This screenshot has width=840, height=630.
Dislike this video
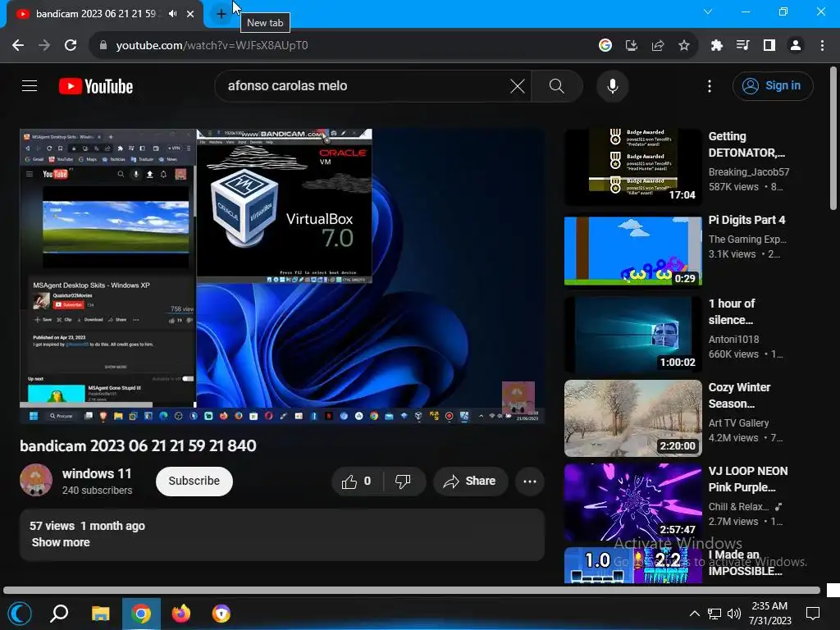click(403, 482)
